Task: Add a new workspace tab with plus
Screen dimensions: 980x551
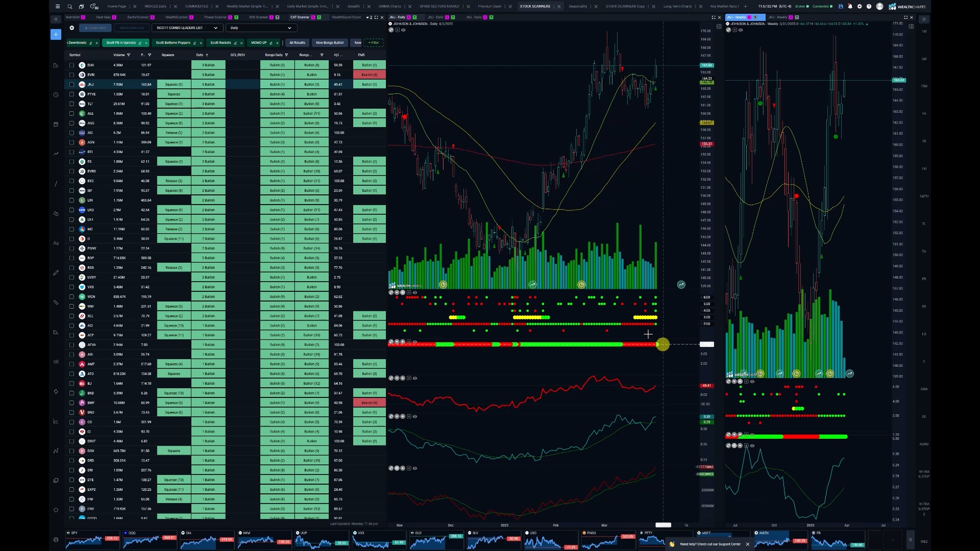Action: coord(745,7)
